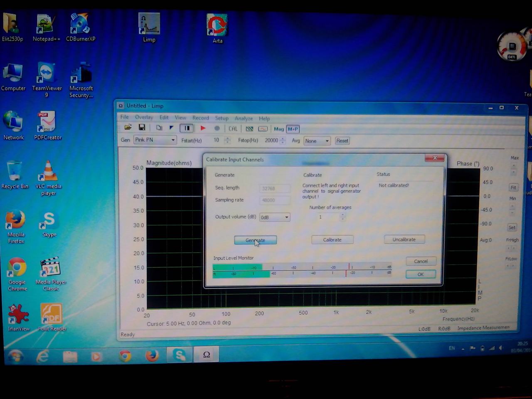This screenshot has height=399, width=532.
Task: Open the File menu
Action: [124, 117]
